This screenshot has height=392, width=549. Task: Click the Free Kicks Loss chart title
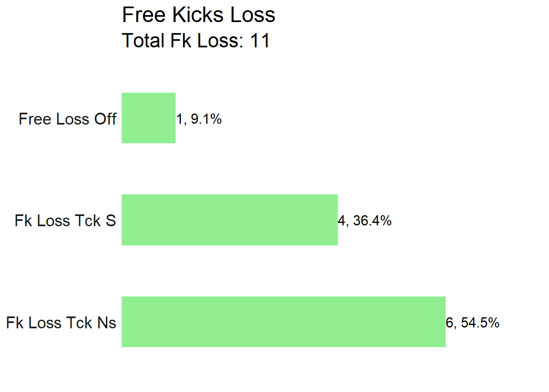pos(199,15)
